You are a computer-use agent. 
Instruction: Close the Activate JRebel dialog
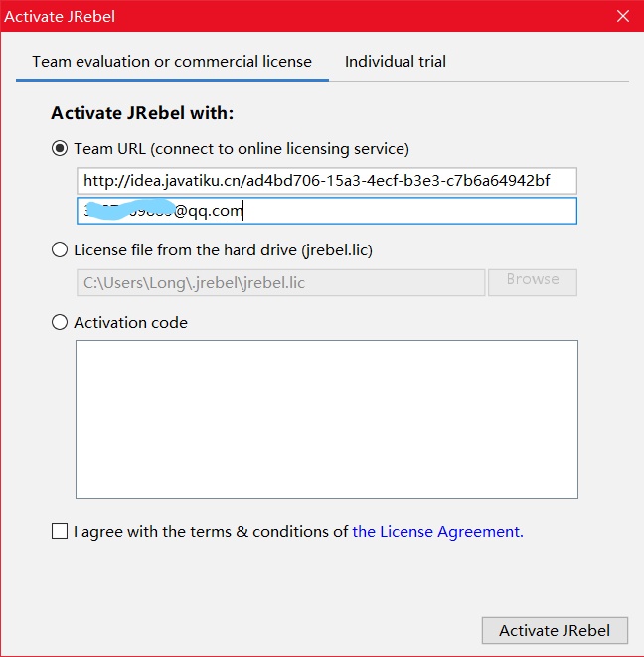[x=622, y=16]
